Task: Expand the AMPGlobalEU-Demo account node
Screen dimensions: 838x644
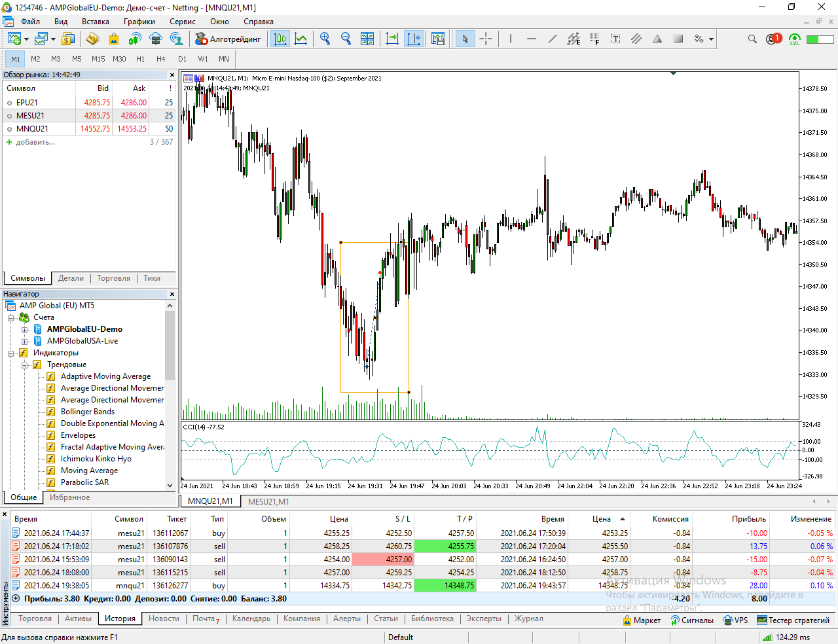Action: click(x=25, y=329)
